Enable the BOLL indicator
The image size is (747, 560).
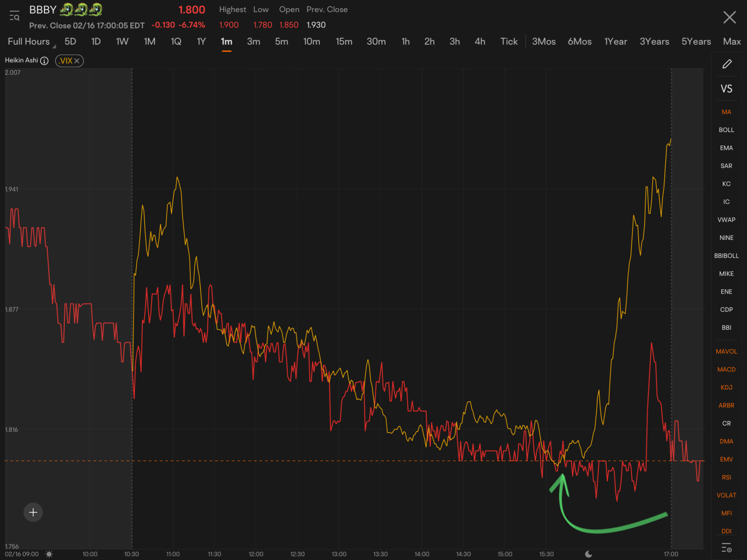click(x=726, y=130)
